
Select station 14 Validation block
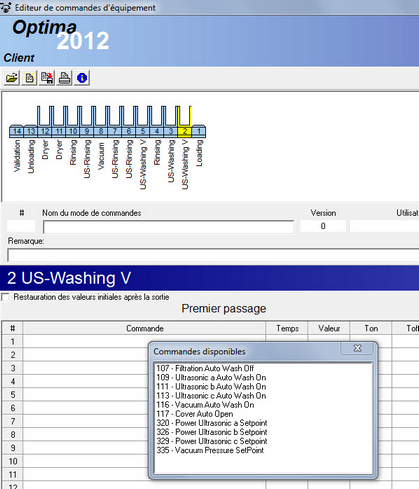[17, 131]
